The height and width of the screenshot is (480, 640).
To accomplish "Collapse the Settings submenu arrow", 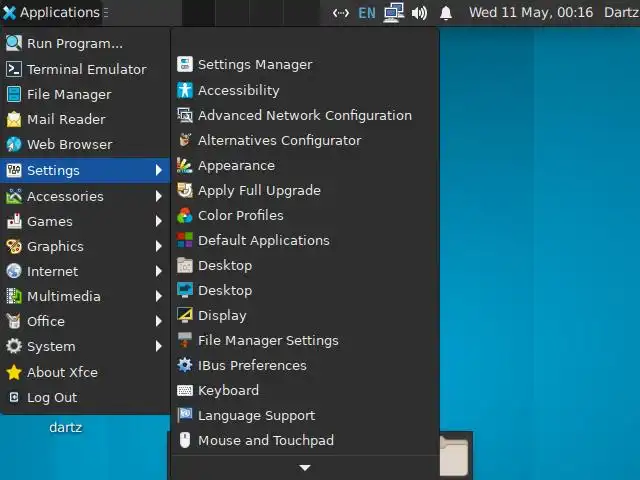I will tap(159, 170).
